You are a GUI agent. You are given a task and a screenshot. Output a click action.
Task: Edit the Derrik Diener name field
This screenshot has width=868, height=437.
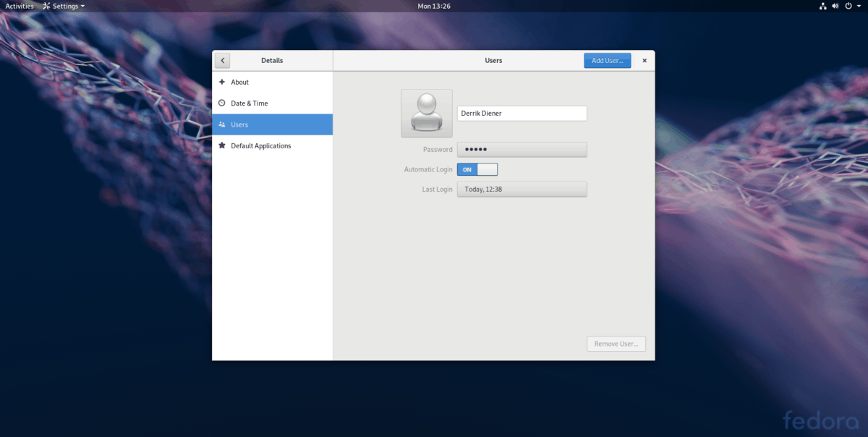pyautogui.click(x=522, y=113)
